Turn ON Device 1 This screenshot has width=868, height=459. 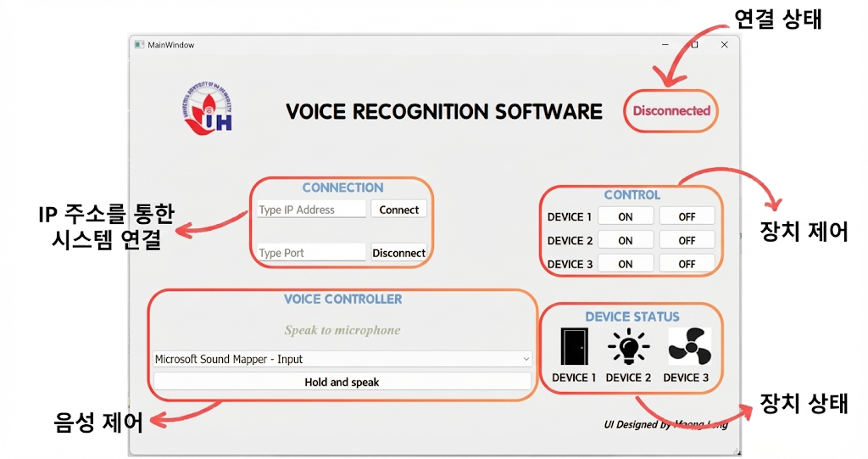click(626, 216)
